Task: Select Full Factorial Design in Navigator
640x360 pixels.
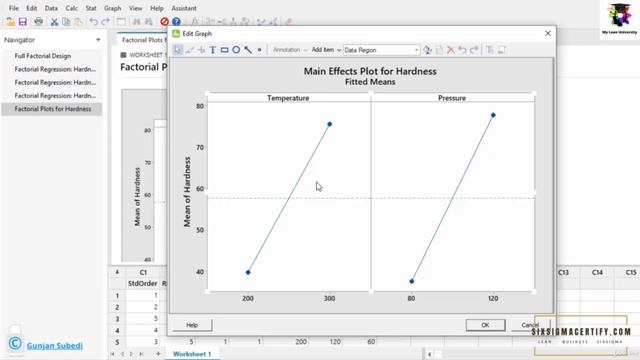Action: [x=43, y=56]
